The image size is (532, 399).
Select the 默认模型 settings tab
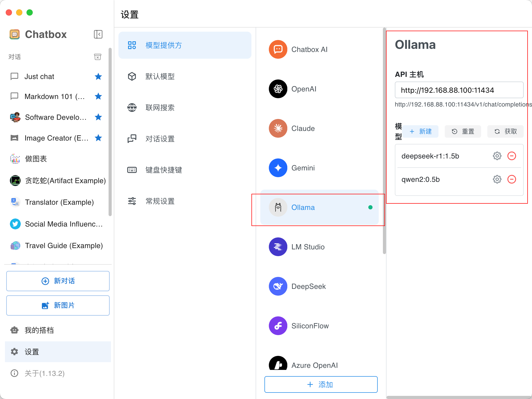coord(185,76)
